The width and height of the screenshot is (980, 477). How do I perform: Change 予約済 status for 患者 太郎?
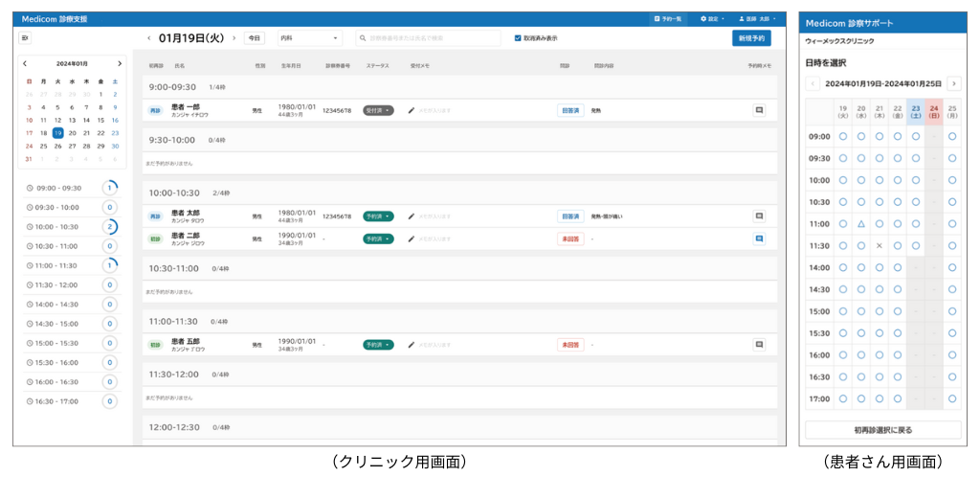(x=378, y=216)
